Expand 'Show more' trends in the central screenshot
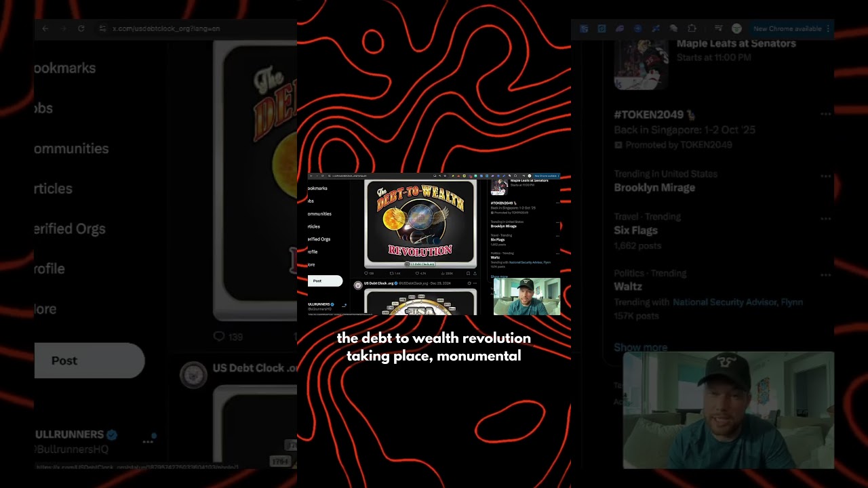 499,277
